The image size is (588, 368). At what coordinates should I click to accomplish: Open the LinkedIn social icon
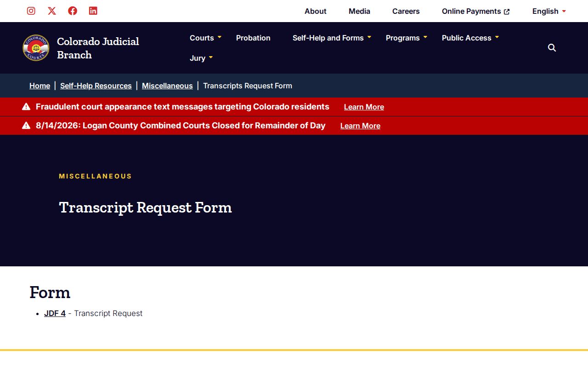[93, 11]
